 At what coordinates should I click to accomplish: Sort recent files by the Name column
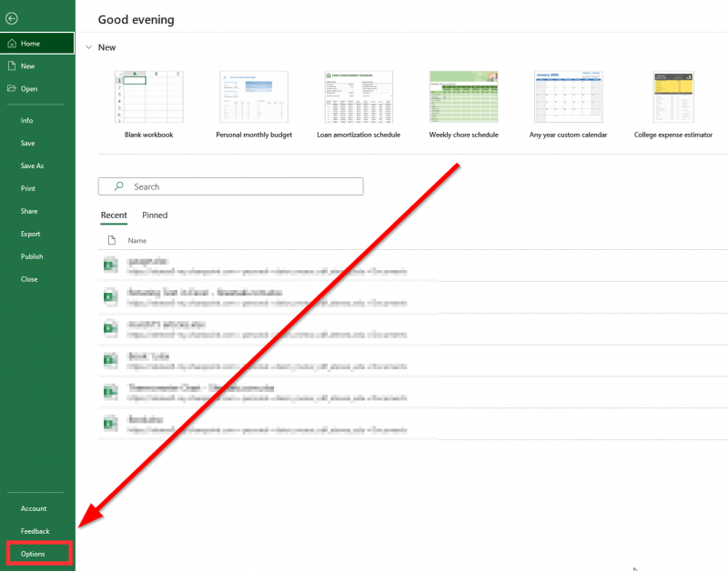[x=136, y=240]
